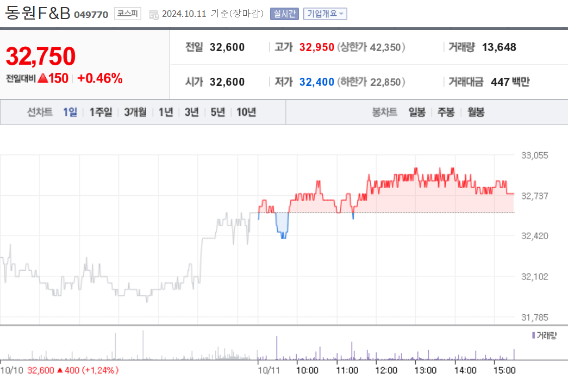Click the 거래량 value 13,648
This screenshot has width=568, height=392.
point(499,47)
